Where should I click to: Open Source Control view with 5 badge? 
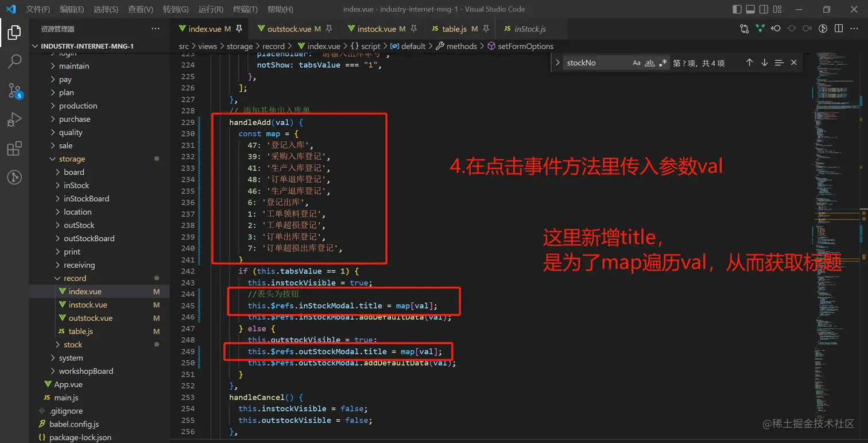(14, 91)
